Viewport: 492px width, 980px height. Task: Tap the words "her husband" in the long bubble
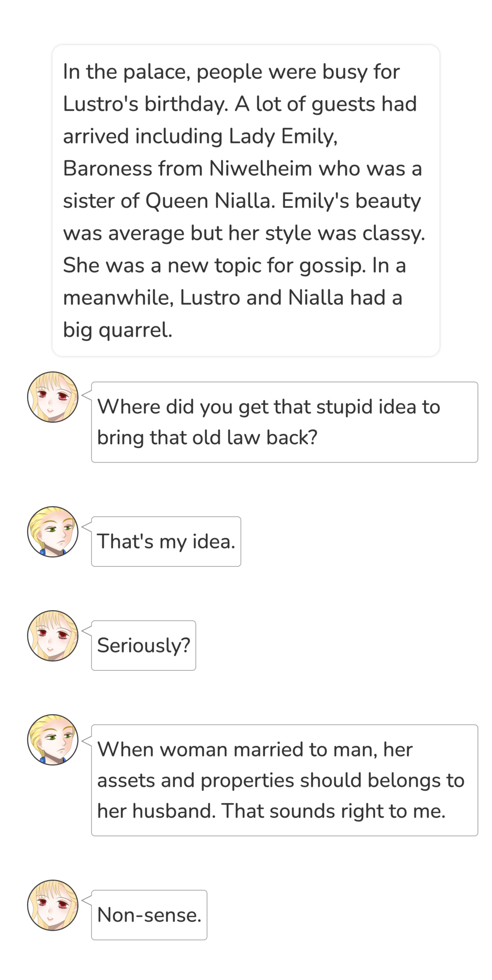coord(156,811)
